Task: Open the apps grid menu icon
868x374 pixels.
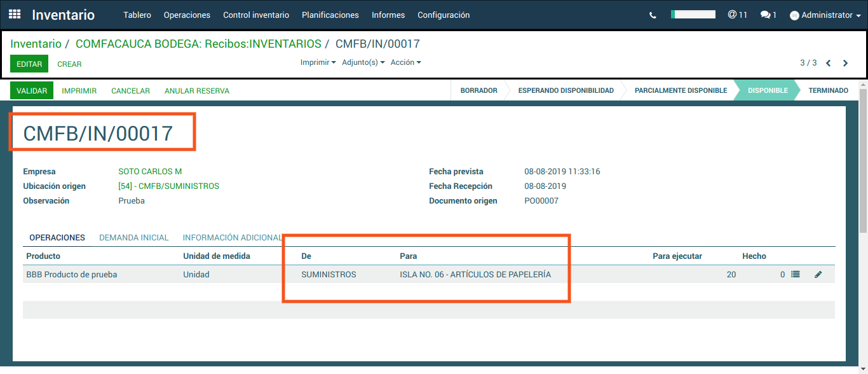Action: [x=14, y=15]
